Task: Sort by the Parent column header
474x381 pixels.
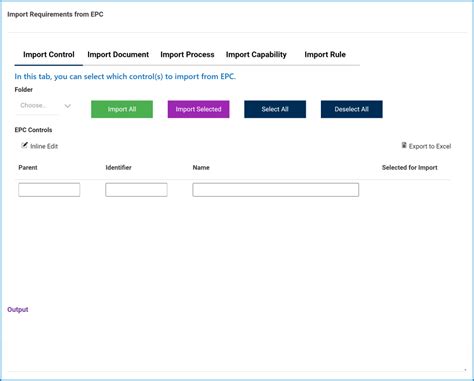Action: 28,168
